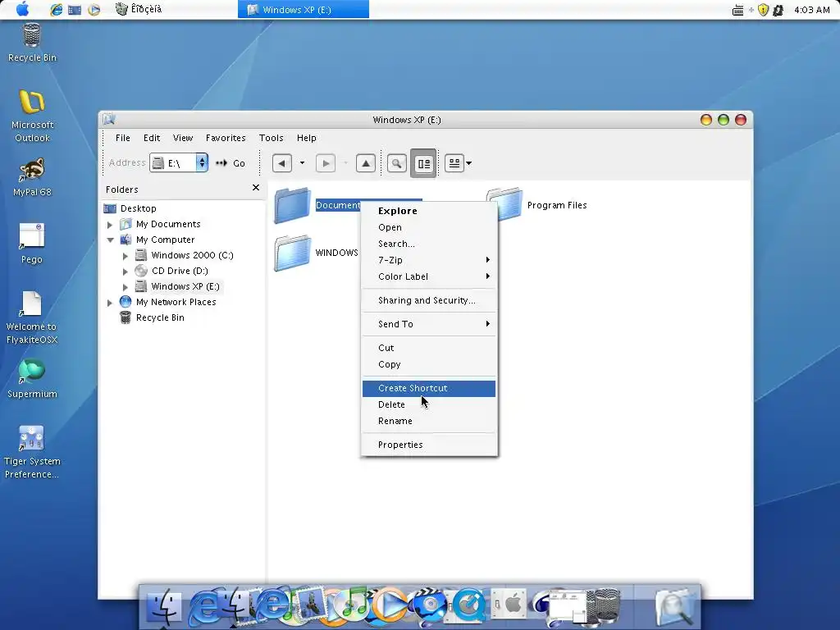840x630 pixels.
Task: Click the Search magnifier toolbar button
Action: (x=396, y=163)
